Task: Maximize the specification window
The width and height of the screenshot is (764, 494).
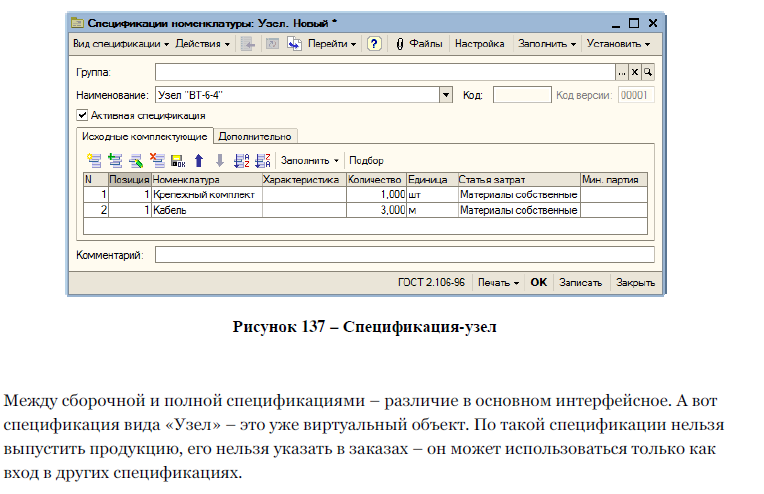Action: (x=634, y=23)
